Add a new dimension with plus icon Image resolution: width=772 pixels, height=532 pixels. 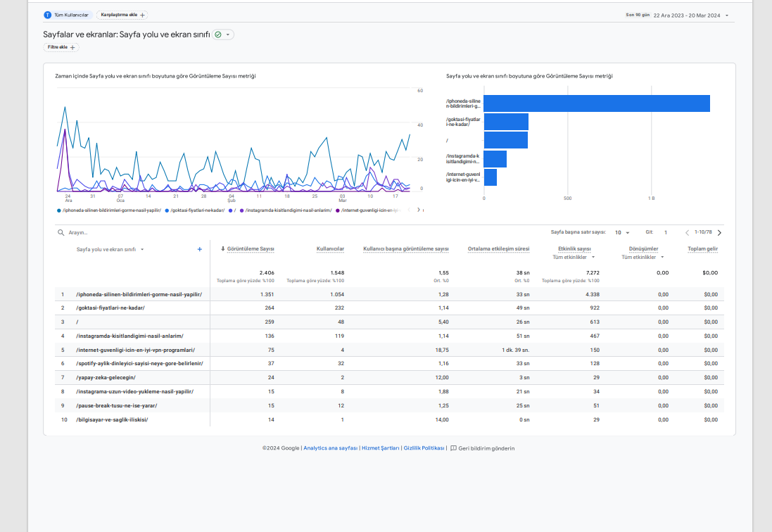199,249
